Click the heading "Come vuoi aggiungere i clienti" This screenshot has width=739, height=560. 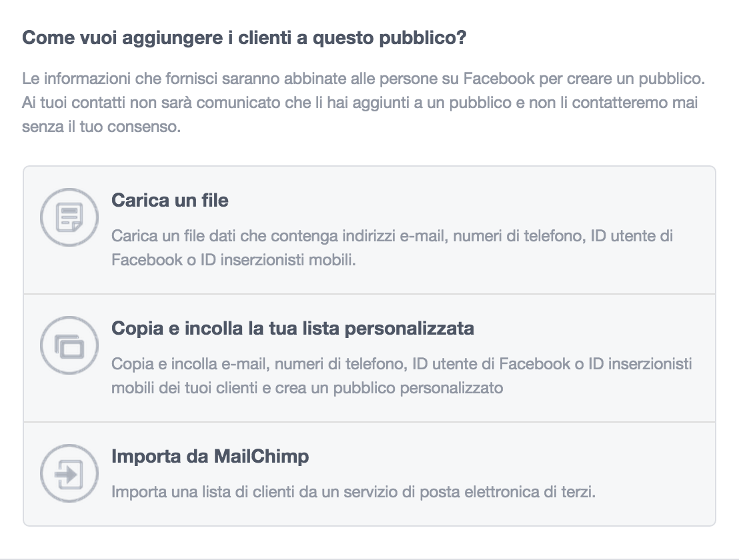click(244, 37)
